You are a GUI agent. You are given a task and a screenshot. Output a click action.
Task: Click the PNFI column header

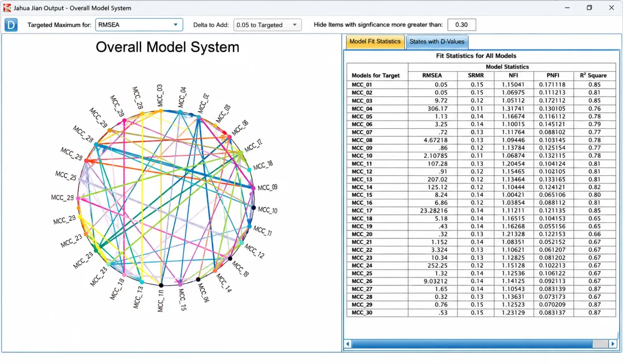click(x=553, y=75)
